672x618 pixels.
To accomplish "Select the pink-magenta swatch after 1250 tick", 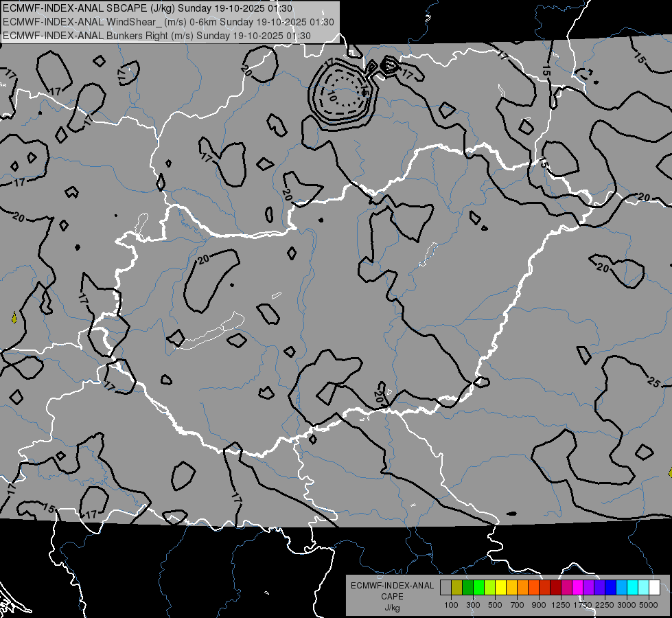I will point(567,588).
